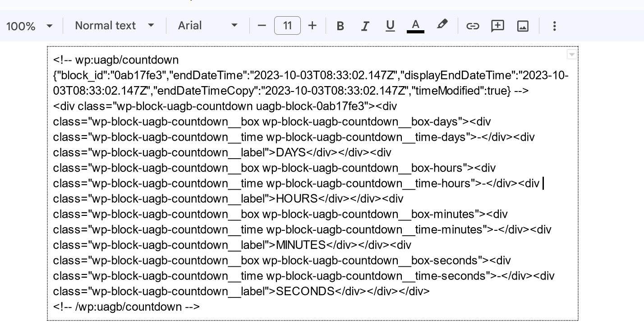Toggle italic formatting
The width and height of the screenshot is (644, 334).
[x=365, y=26]
